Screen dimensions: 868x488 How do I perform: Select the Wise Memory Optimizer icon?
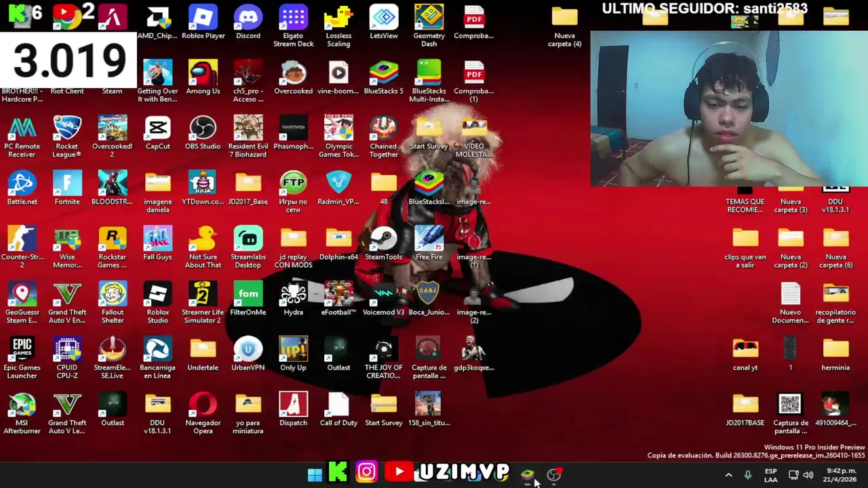(67, 248)
